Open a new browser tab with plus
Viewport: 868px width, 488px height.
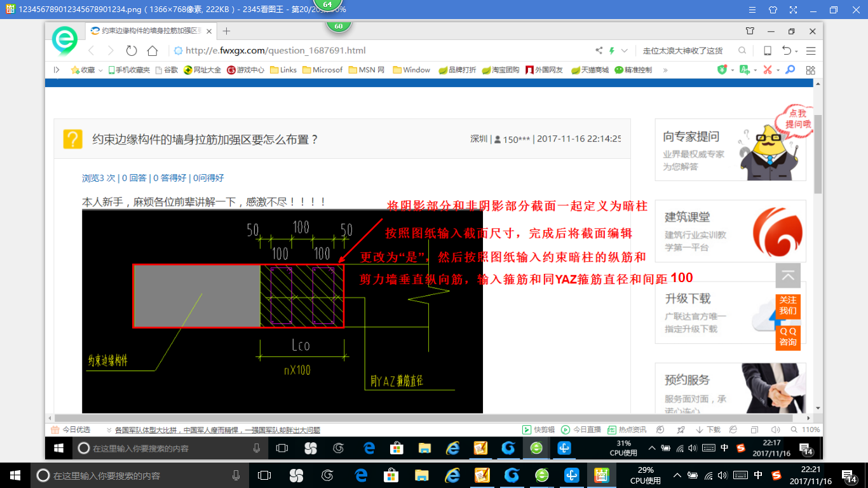[226, 31]
